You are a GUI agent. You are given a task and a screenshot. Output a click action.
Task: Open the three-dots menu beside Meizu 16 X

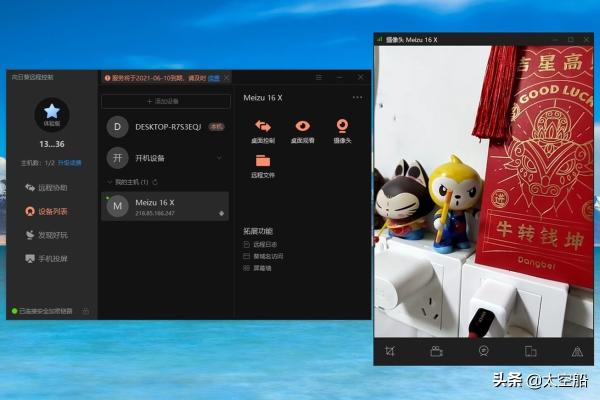(x=357, y=98)
